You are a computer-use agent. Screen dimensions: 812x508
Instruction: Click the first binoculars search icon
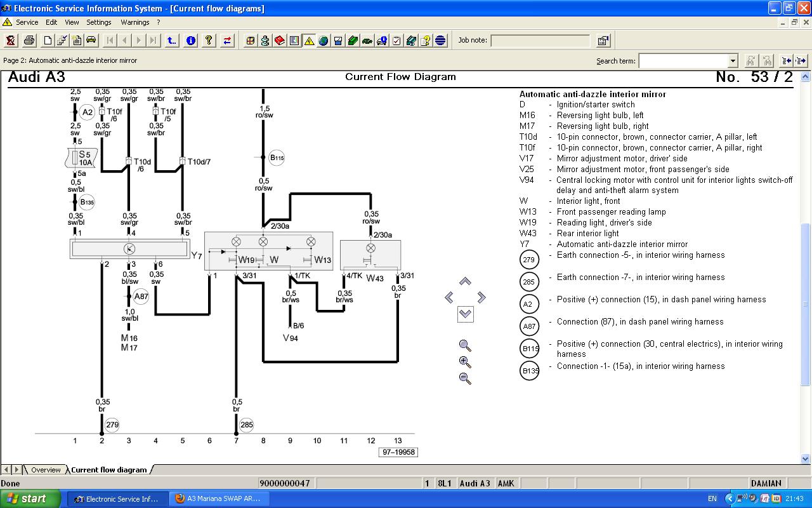click(x=750, y=61)
